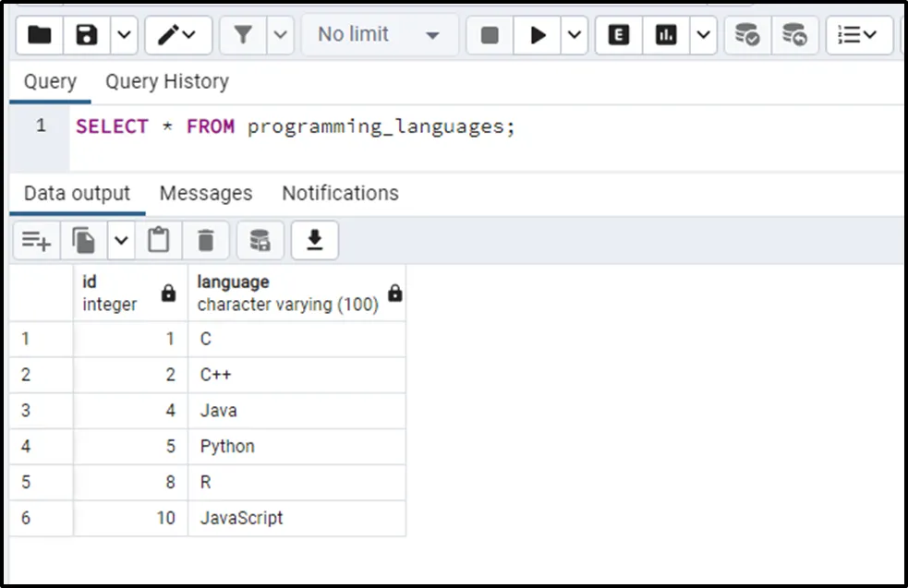This screenshot has height=588, width=908.
Task: Open the copy options dropdown arrow
Action: click(x=121, y=241)
